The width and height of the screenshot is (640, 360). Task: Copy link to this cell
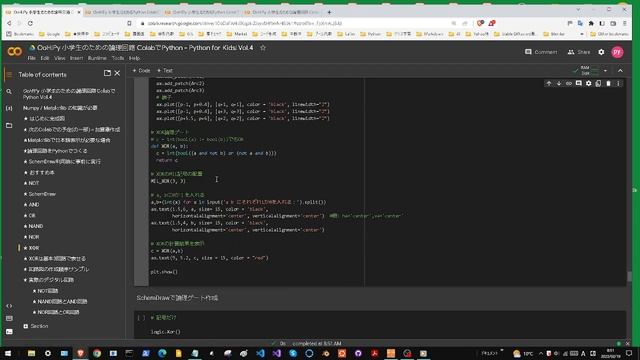(569, 83)
